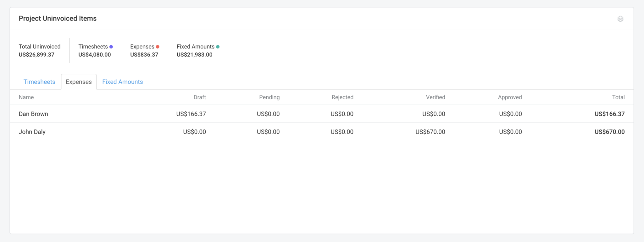Click the Total Uninvoiced amount US$26,899.37

pyautogui.click(x=36, y=55)
